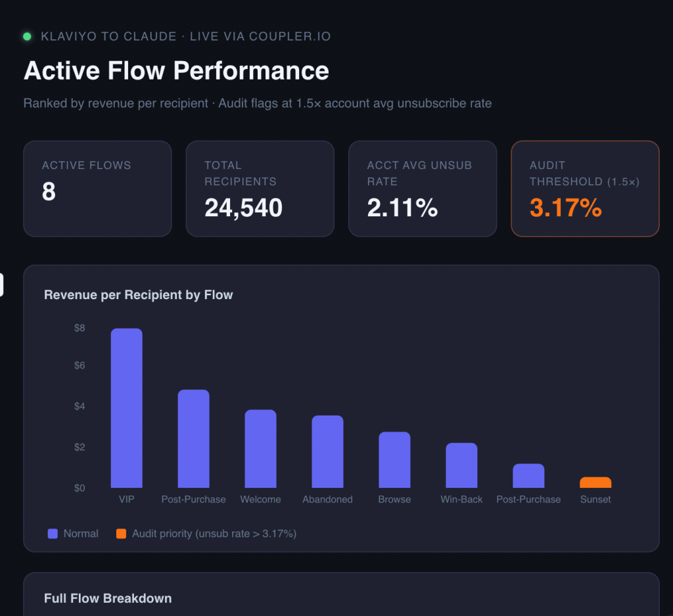Click the orange Audit priority legend swatch
The image size is (673, 616).
point(121,534)
